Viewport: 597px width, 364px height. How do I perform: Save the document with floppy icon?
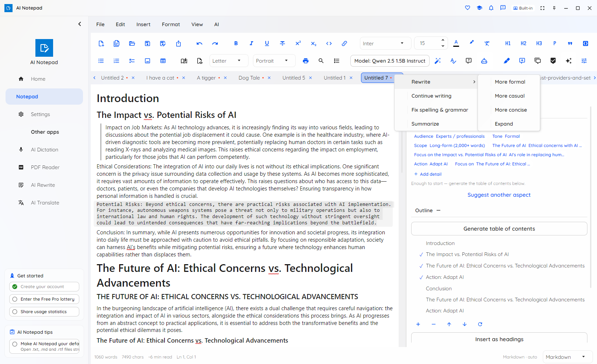147,43
